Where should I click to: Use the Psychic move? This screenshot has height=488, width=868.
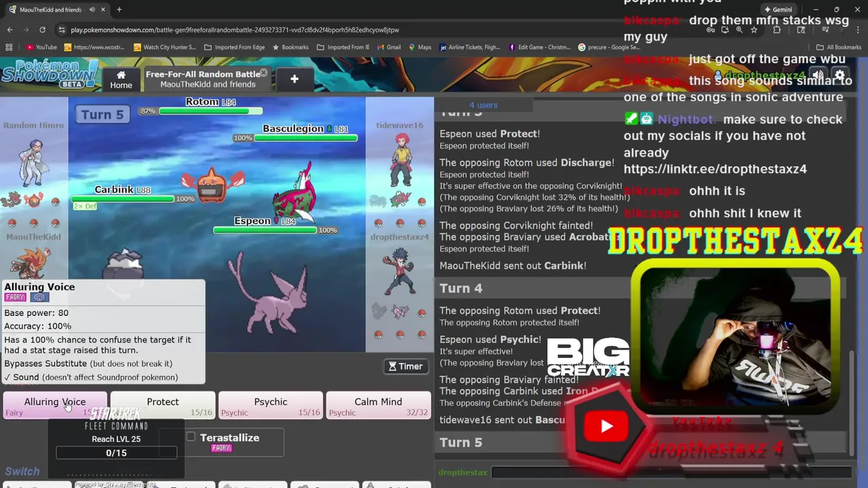[x=271, y=406]
